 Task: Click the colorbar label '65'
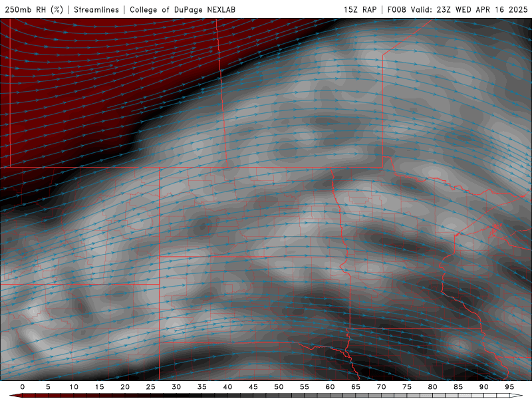[x=356, y=387]
